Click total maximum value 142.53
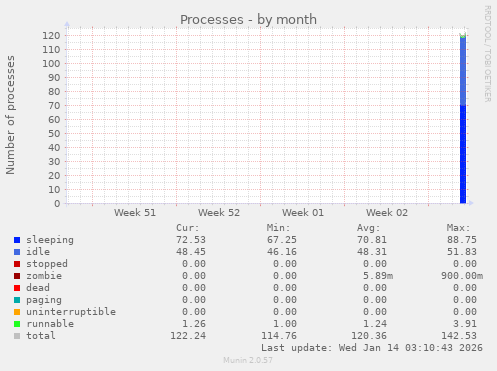This screenshot has width=497, height=371. [459, 336]
